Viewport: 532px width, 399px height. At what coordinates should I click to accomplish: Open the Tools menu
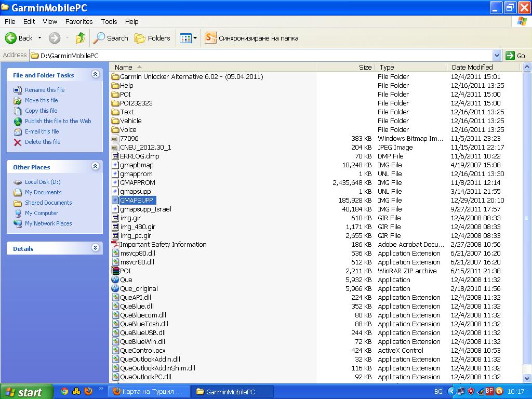(x=109, y=21)
